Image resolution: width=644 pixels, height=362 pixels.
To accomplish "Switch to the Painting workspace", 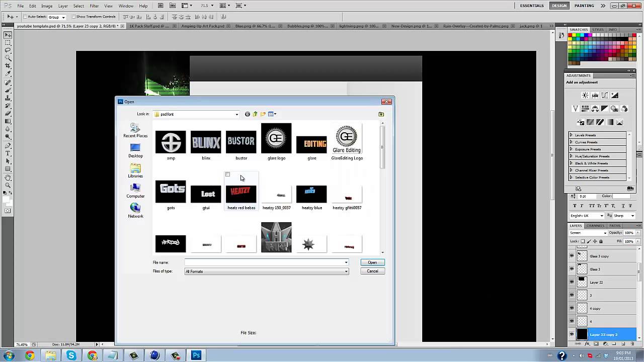I will tap(584, 6).
